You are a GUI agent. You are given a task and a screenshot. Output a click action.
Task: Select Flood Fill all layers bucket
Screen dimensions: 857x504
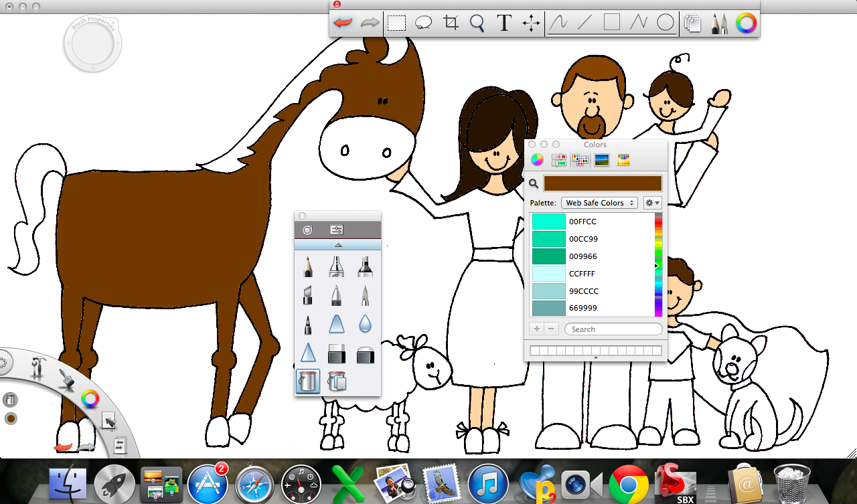[x=336, y=382]
